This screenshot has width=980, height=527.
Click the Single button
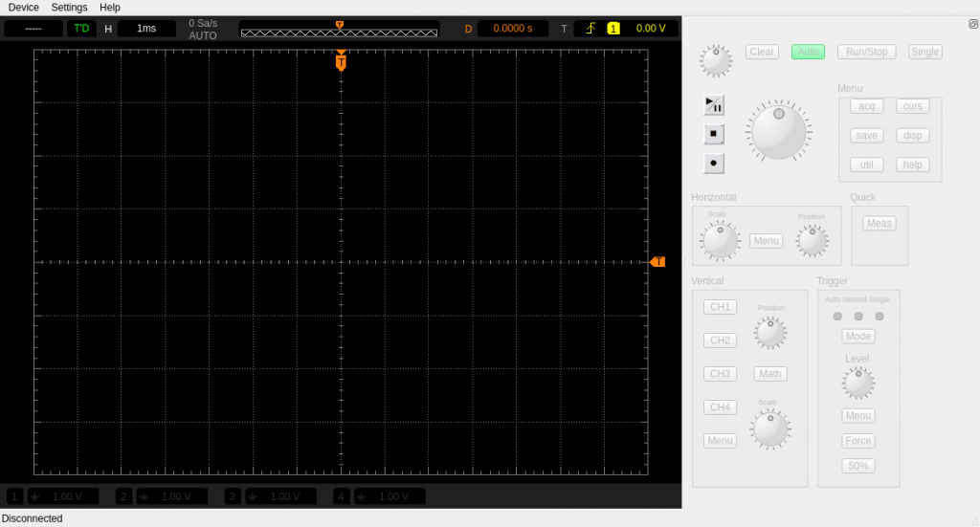pyautogui.click(x=925, y=52)
